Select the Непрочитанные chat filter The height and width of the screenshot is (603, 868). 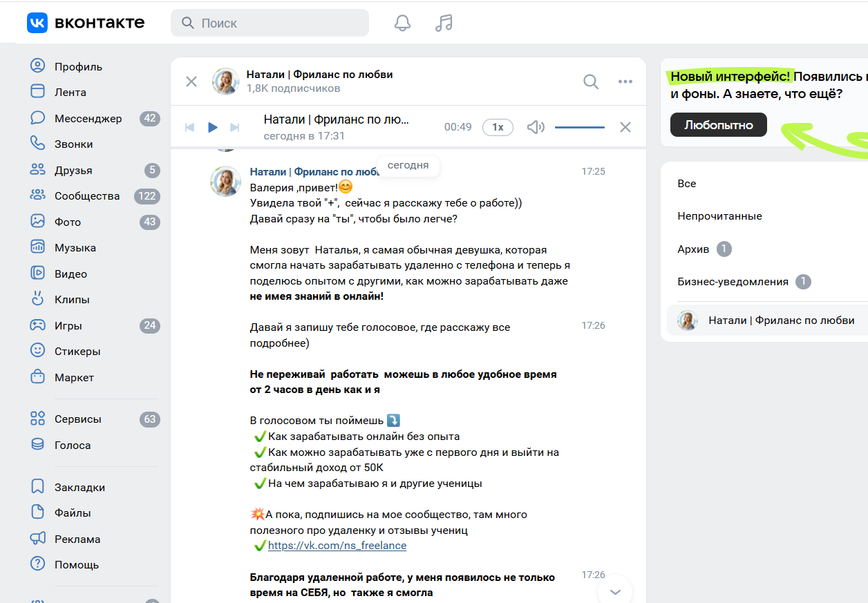pos(719,216)
